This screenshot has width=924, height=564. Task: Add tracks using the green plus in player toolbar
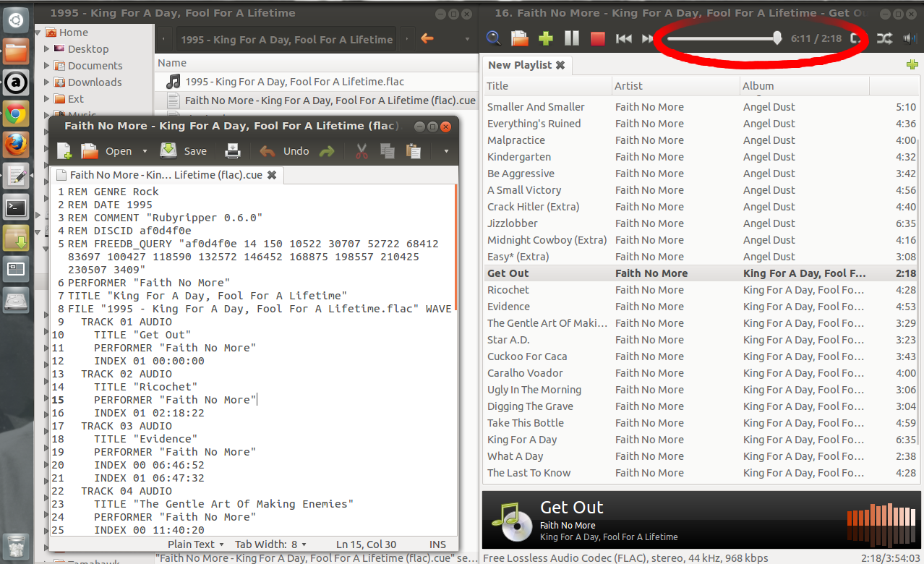[546, 38]
